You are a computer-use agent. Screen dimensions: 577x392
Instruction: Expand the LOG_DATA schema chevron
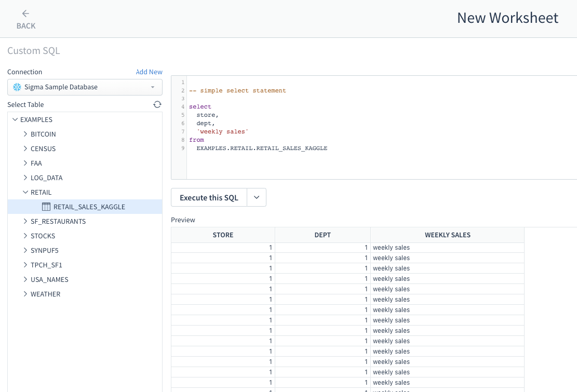click(x=25, y=178)
